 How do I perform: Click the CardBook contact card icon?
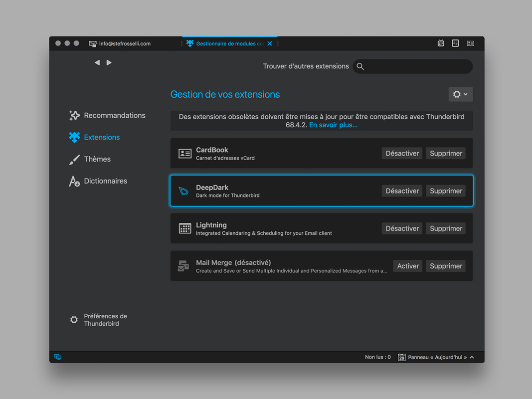pos(185,153)
